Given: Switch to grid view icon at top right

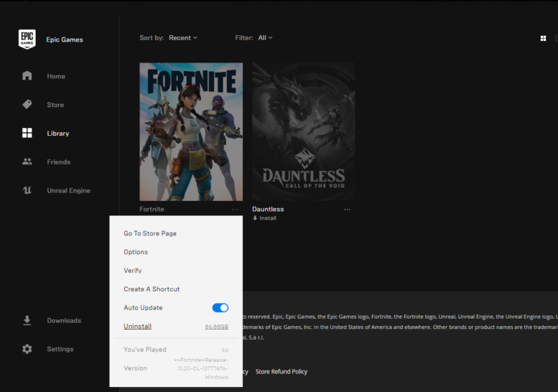Looking at the screenshot, I should [543, 38].
